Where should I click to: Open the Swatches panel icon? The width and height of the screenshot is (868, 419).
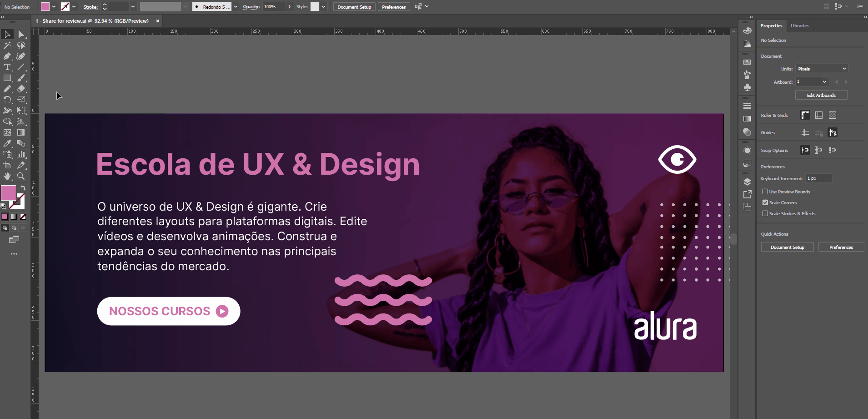[747, 62]
